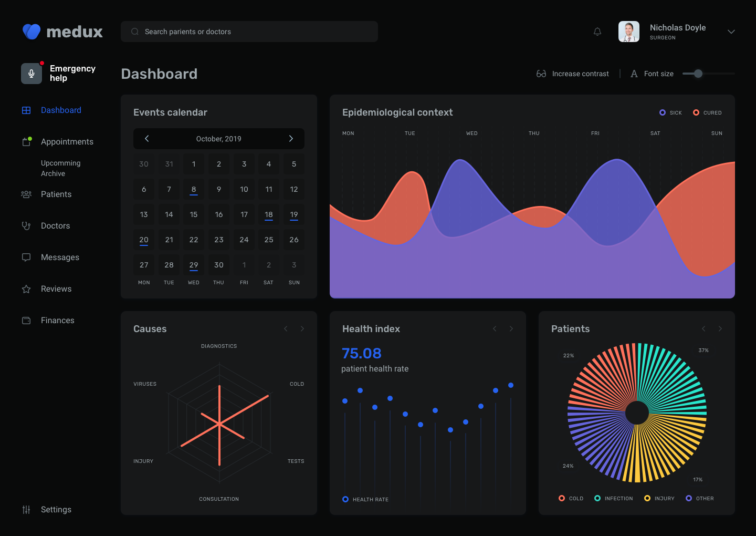756x536 pixels.
Task: Toggle the SICK series in legend
Action: [x=670, y=112]
